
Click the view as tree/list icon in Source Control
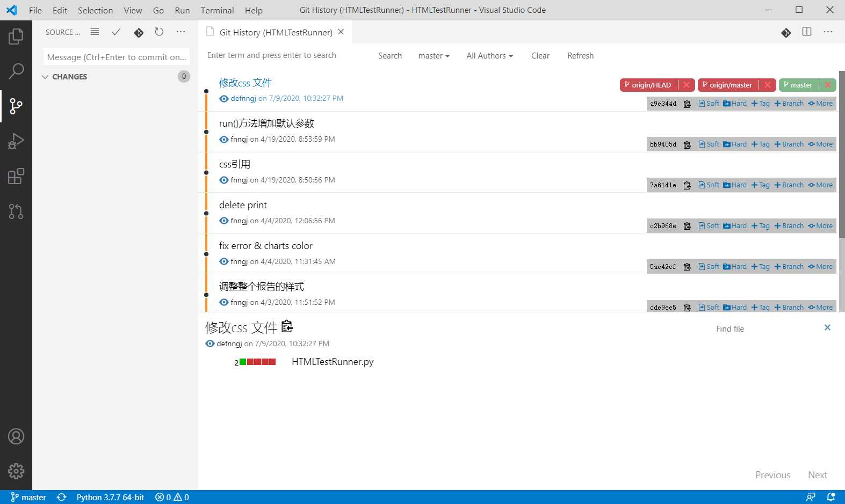[x=95, y=32]
